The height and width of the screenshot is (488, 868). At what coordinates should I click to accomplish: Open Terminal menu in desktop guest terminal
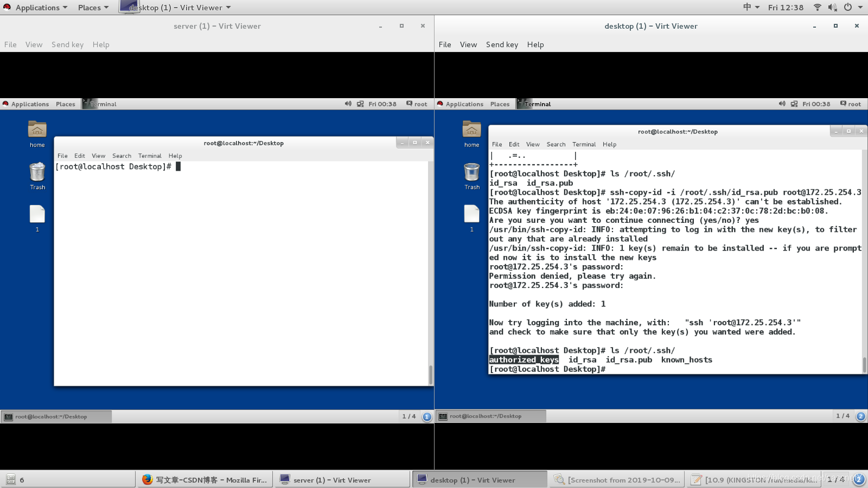point(584,144)
